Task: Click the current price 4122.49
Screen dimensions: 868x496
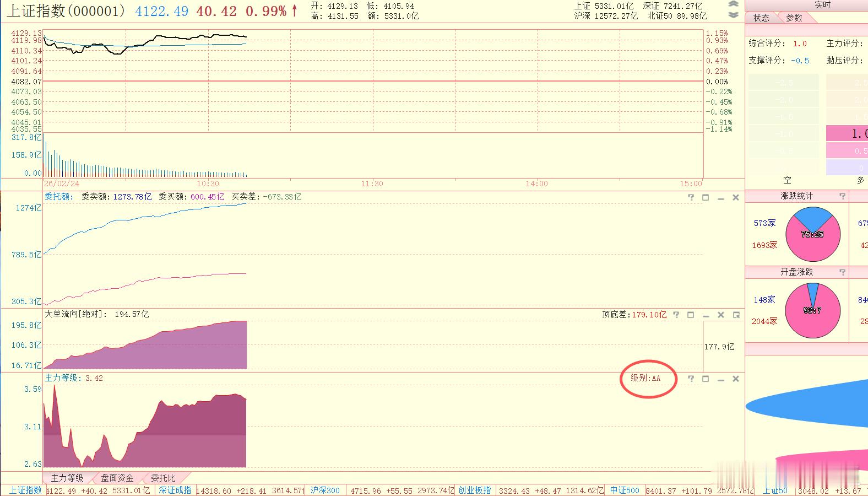Action: pos(162,11)
